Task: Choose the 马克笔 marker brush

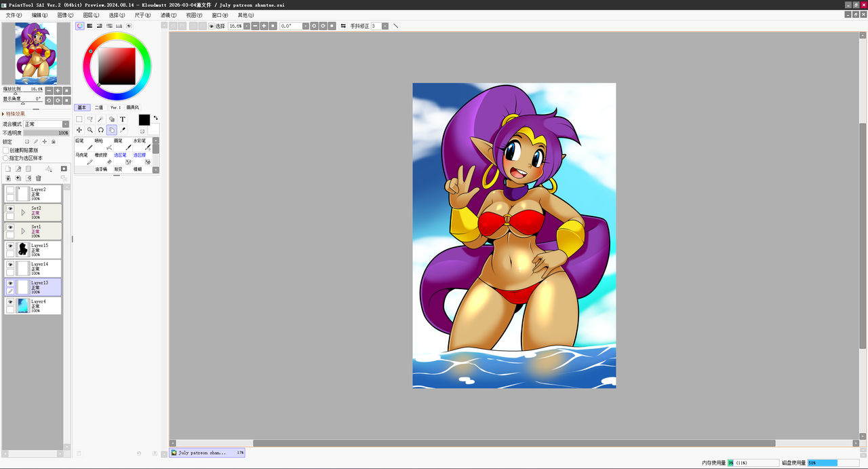Action: (84, 159)
